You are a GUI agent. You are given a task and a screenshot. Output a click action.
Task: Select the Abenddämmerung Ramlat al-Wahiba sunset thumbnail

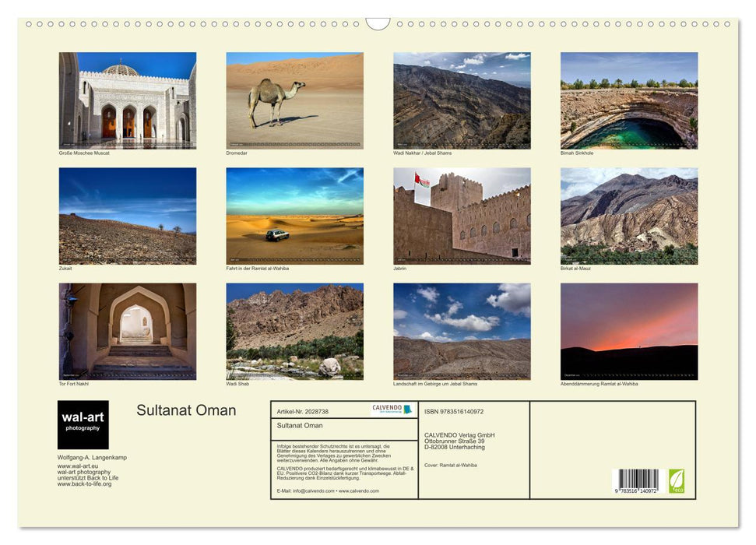(628, 331)
